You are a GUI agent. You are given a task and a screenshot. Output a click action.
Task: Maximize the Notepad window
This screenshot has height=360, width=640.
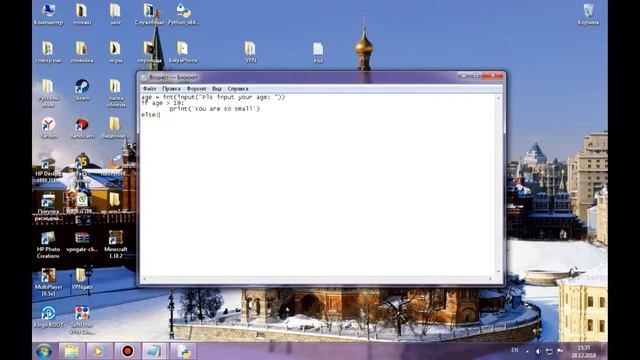click(x=476, y=76)
